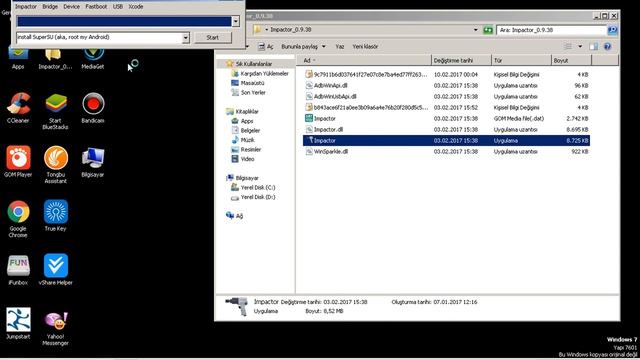Open GOM Player desktop icon

pos(18,162)
